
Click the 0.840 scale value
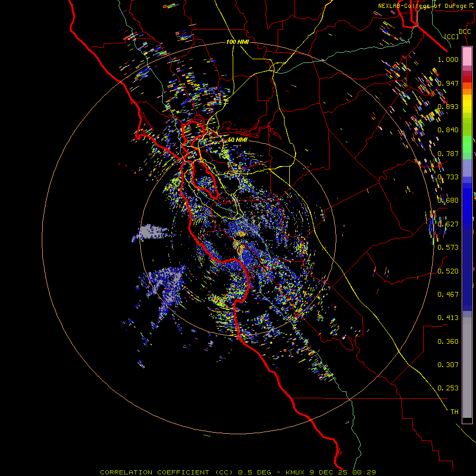[448, 130]
